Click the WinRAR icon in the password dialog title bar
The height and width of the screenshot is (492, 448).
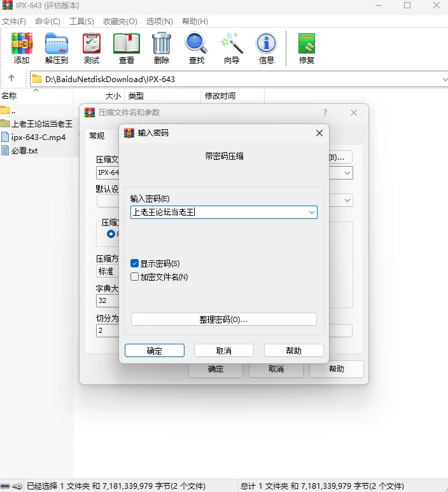click(x=129, y=133)
